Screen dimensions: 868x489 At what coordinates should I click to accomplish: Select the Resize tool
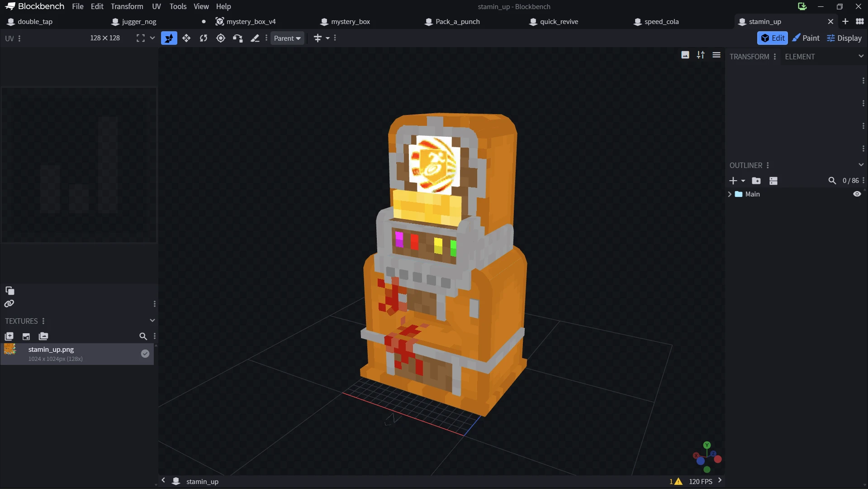point(186,38)
